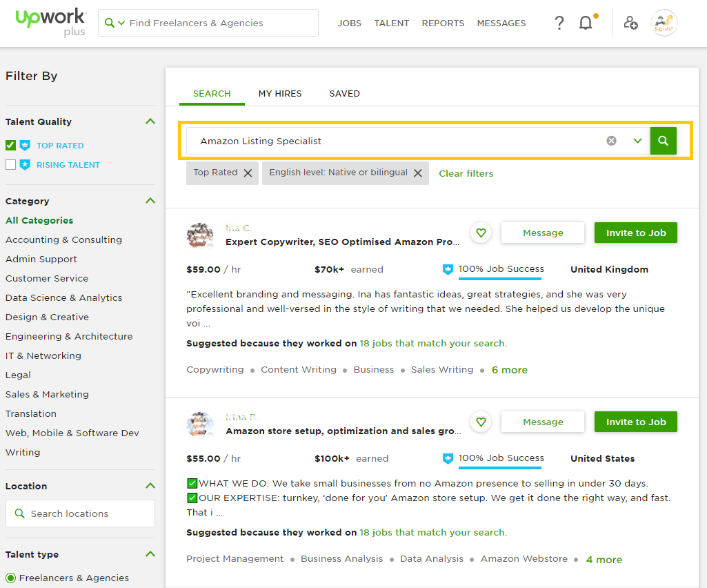This screenshot has height=588, width=707.
Task: Collapse the Location section
Action: coord(150,486)
